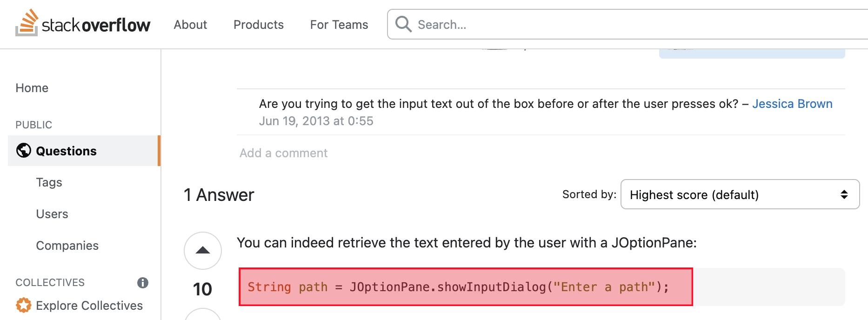Select Questions in the sidebar
Viewport: 868px width, 320px height.
66,151
